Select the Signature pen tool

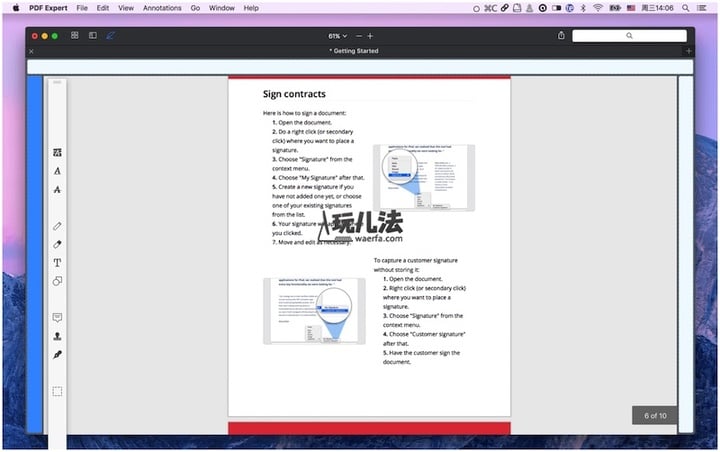pos(57,354)
